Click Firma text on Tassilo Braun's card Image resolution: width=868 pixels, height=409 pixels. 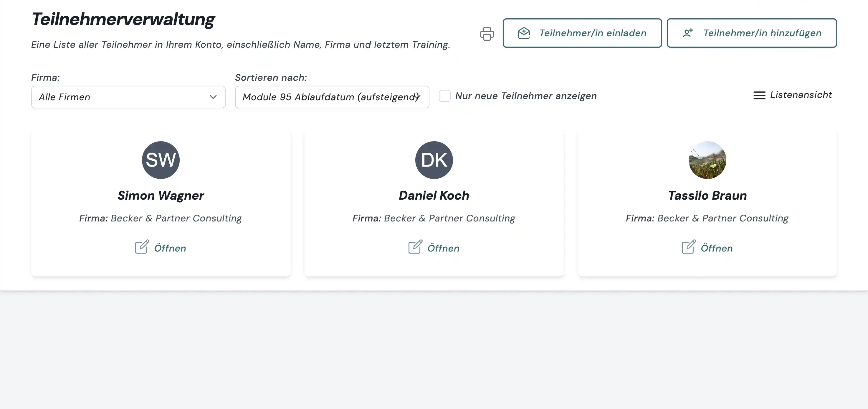707,218
